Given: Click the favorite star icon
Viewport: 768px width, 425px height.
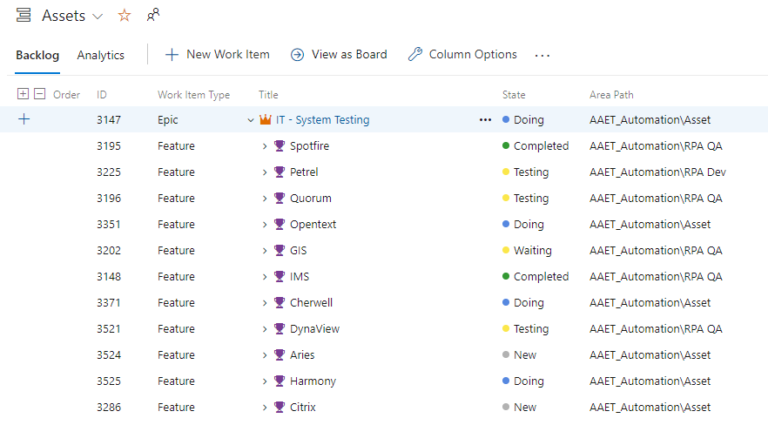Looking at the screenshot, I should pyautogui.click(x=124, y=16).
